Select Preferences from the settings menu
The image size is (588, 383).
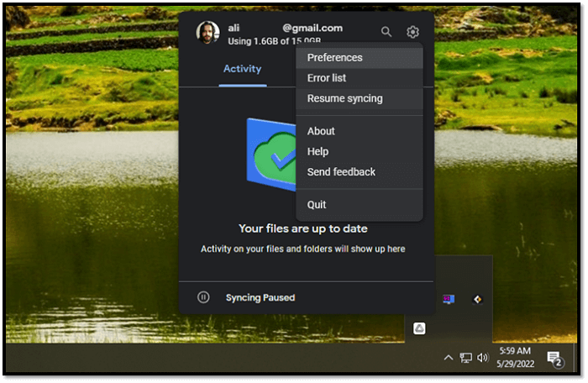(x=334, y=58)
